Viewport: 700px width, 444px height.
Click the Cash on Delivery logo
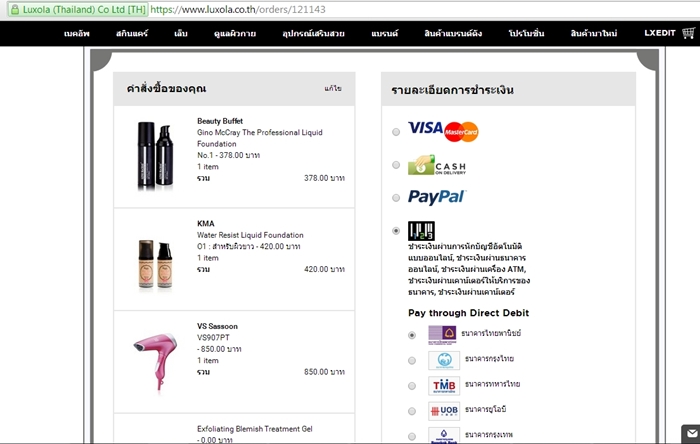point(437,165)
